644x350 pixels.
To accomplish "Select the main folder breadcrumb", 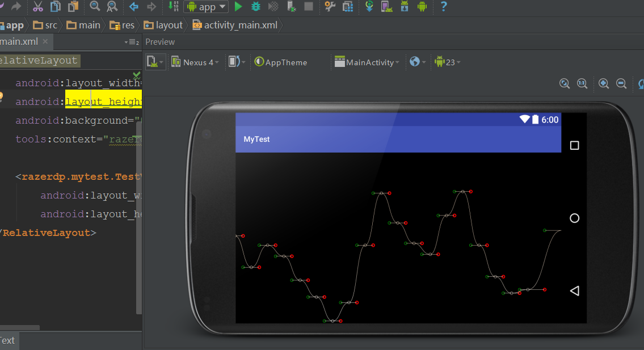I will click(83, 25).
